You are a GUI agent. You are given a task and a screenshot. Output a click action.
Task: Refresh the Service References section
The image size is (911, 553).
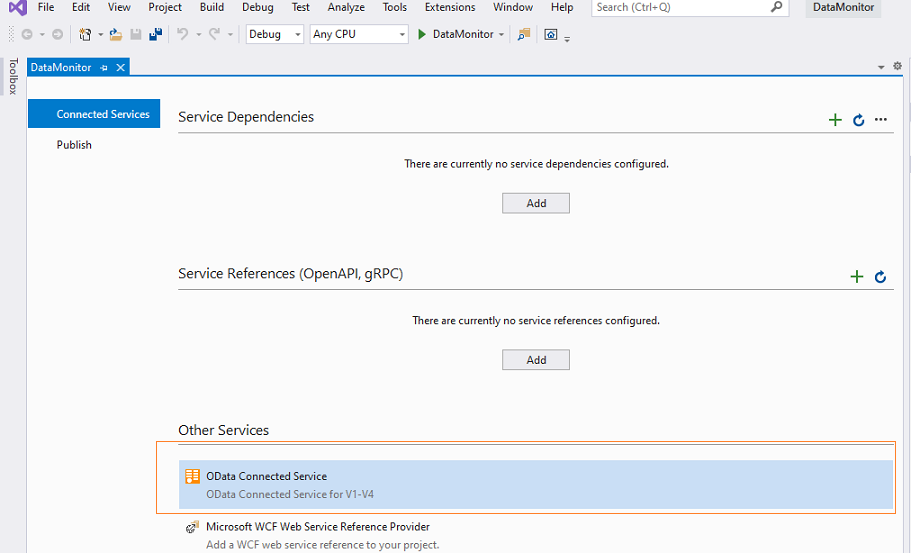[880, 276]
